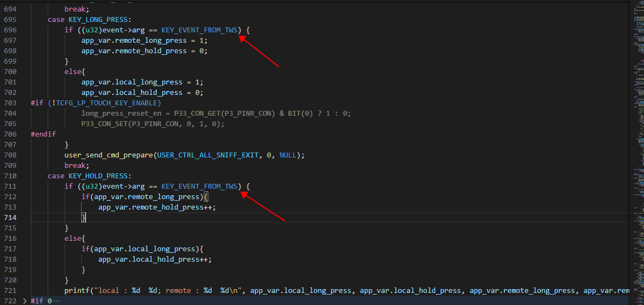Click line number 708 in gutter

click(10, 155)
